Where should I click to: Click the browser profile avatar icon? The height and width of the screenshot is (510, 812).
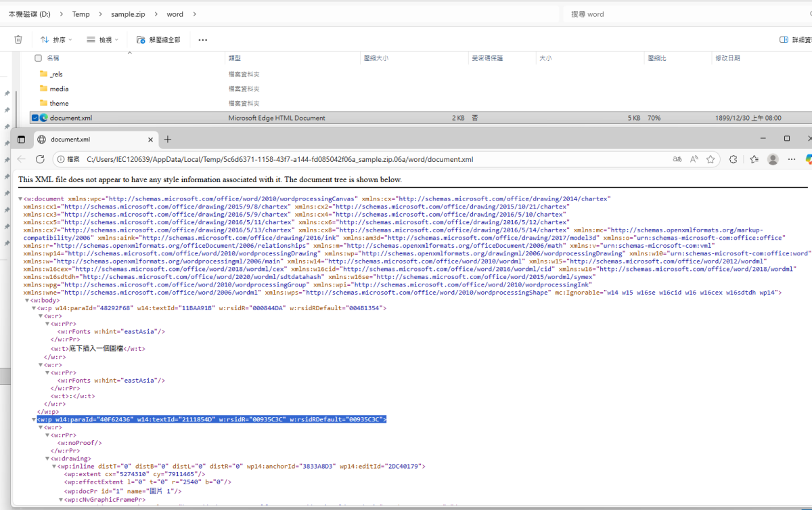pos(773,158)
